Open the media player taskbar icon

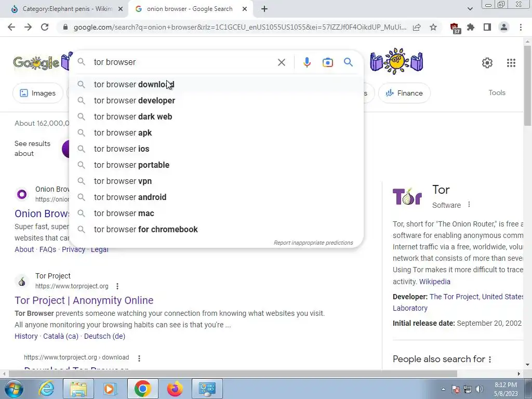pos(110,389)
